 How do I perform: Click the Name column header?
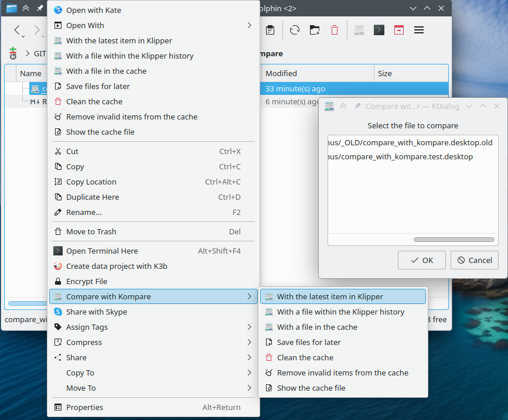point(31,73)
